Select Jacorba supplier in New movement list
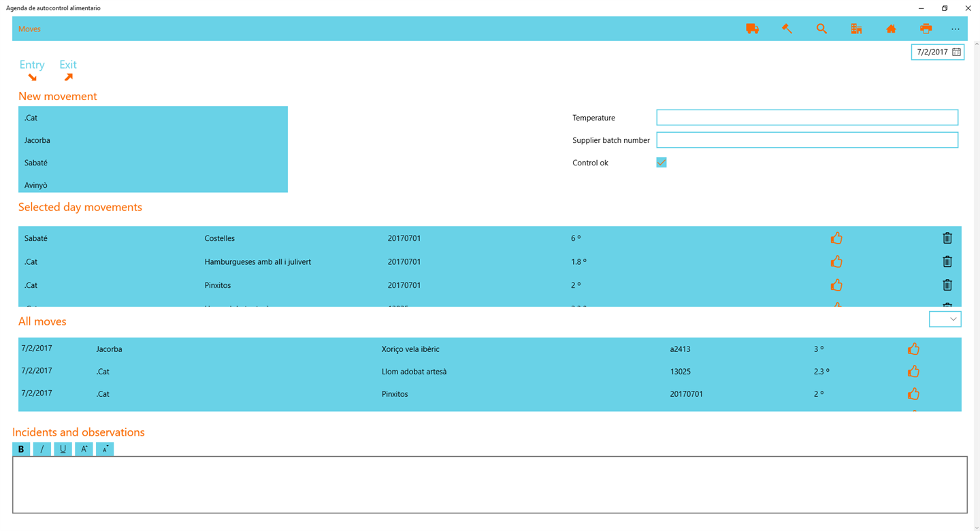Viewport: 980px width, 531px height. coord(153,140)
